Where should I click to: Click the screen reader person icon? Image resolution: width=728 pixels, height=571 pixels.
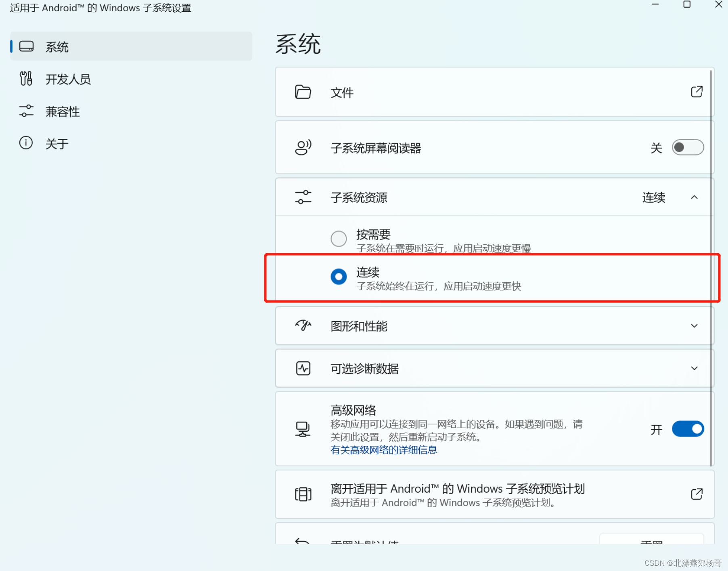click(x=303, y=147)
